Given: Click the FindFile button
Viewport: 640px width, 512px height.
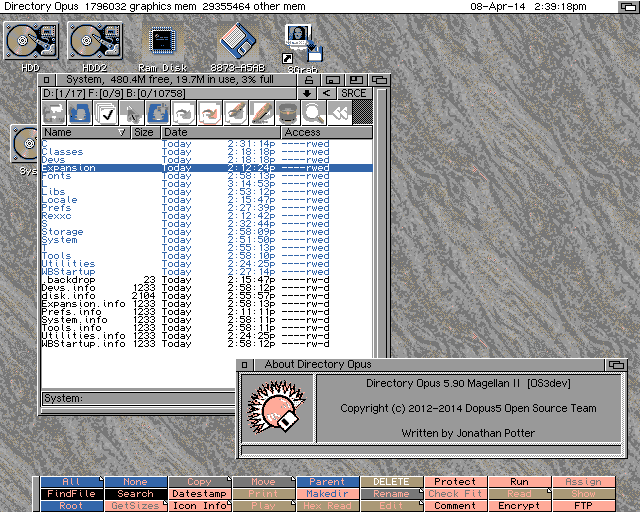Looking at the screenshot, I should [x=71, y=494].
